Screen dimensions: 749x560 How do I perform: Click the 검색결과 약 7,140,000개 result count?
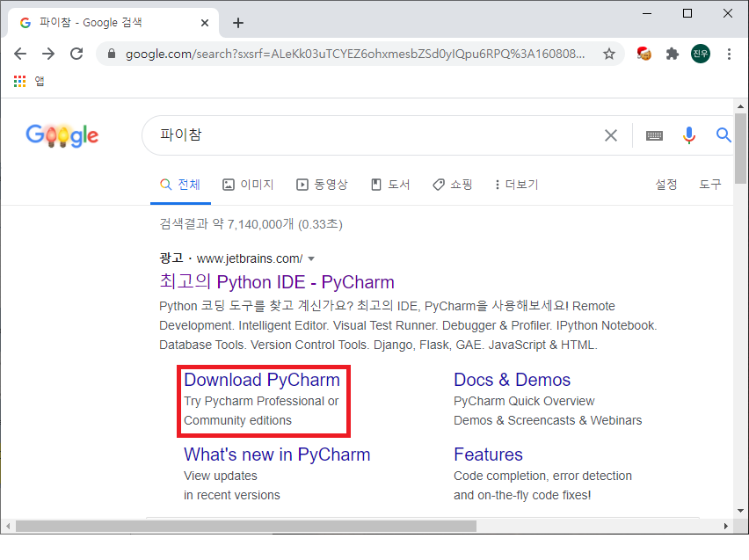point(251,224)
